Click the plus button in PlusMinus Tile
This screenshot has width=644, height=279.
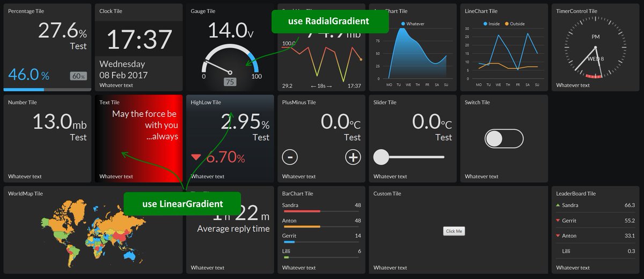point(353,157)
